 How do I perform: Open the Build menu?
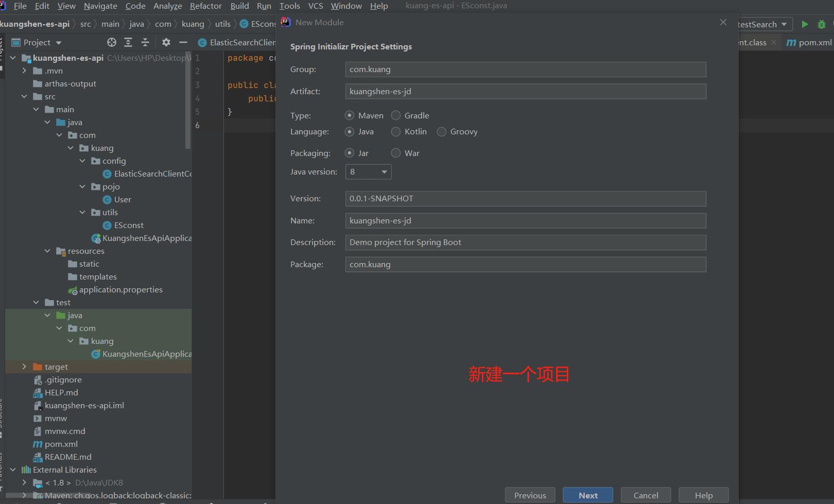[x=239, y=6]
